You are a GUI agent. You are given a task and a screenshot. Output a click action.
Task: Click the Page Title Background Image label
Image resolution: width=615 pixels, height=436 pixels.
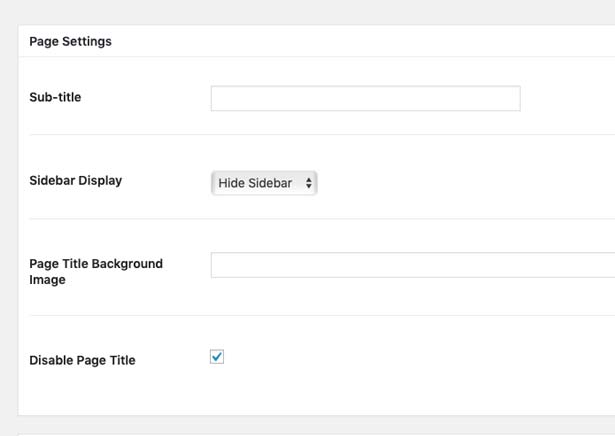96,271
